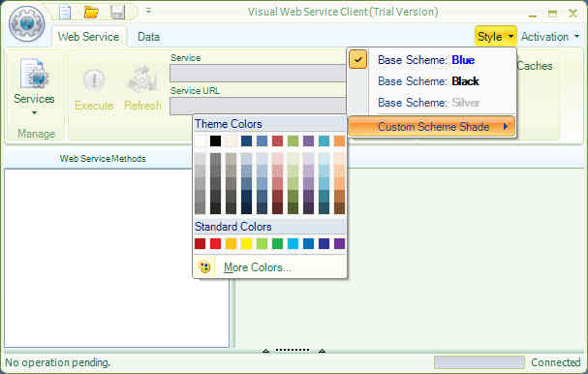Click the Save disk quick access icon
The height and width of the screenshot is (374, 588).
click(x=117, y=13)
